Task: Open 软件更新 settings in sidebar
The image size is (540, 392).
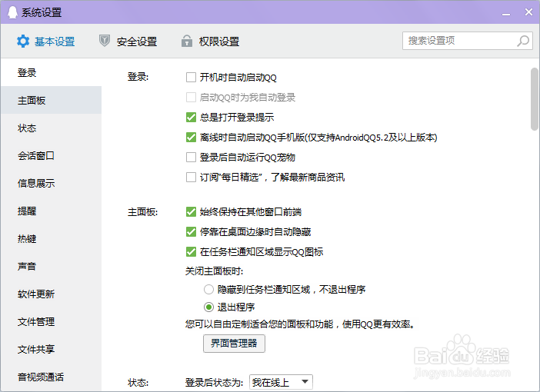Action: pyautogui.click(x=51, y=294)
